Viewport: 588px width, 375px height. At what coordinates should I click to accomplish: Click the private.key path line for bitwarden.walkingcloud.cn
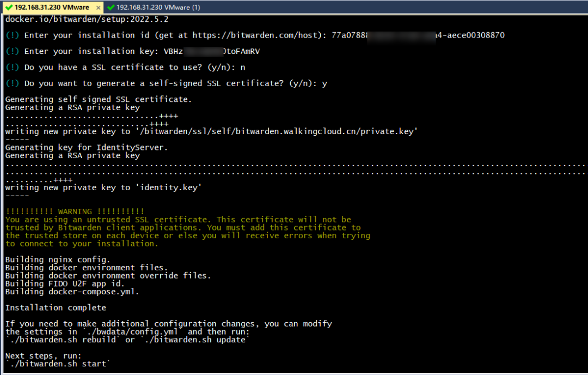(211, 131)
